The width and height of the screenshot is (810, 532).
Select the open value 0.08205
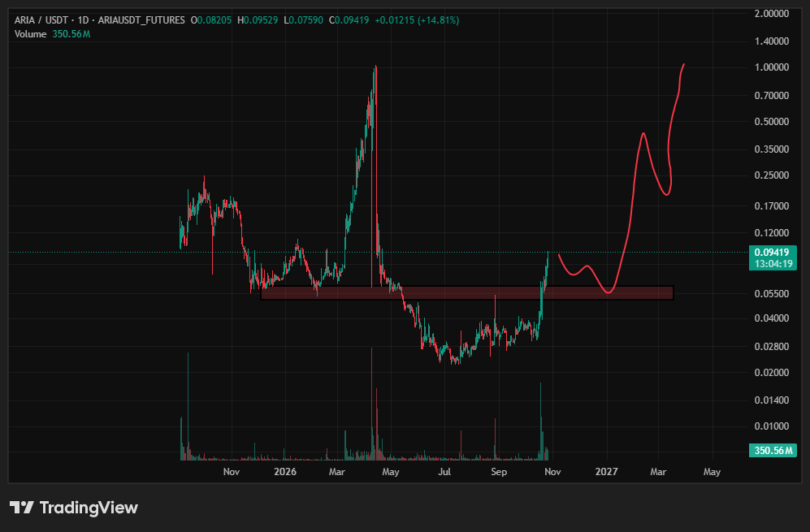point(214,20)
